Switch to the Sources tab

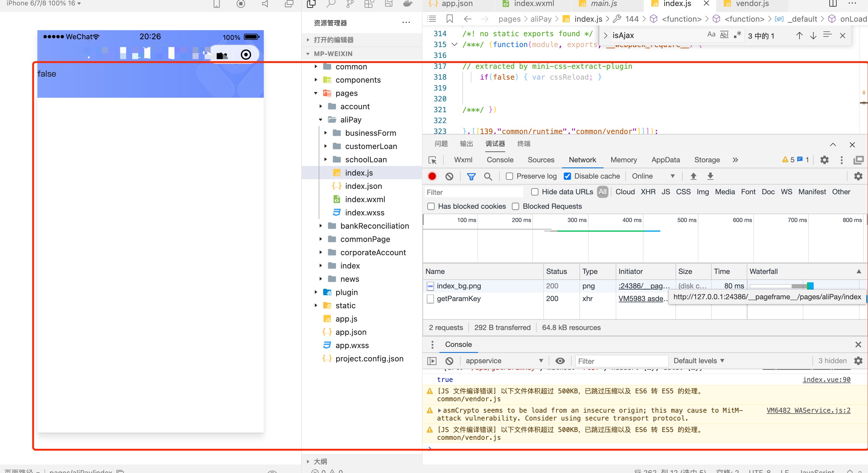541,160
